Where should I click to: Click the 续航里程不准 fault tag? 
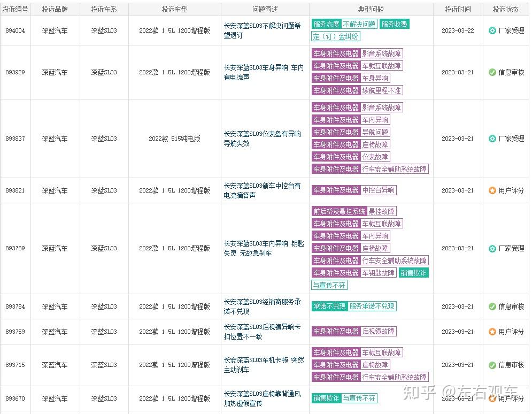coord(383,90)
